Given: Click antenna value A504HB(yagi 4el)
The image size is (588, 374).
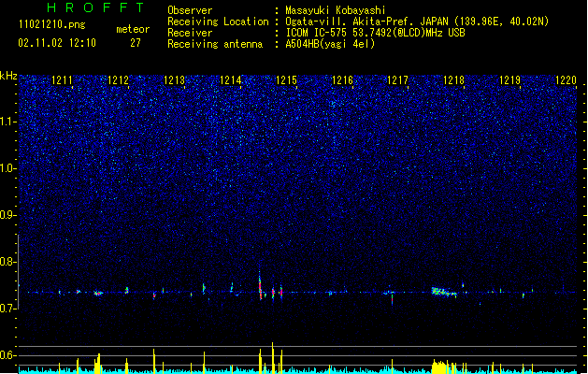Looking at the screenshot, I should (x=330, y=44).
